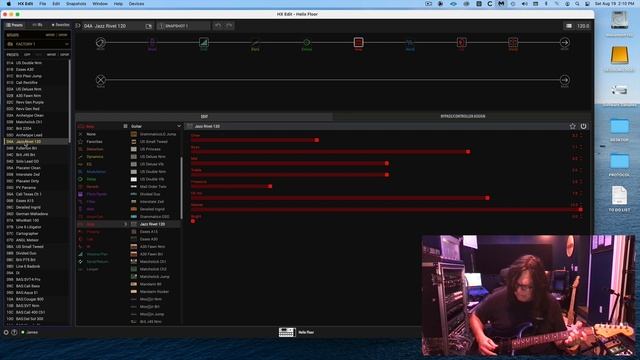The image size is (640, 360).
Task: Click the save preset icon beside preset name
Action: (149, 26)
